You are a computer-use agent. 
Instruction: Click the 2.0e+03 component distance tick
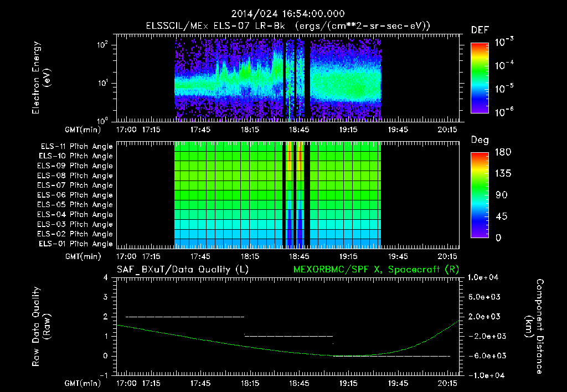pyautogui.click(x=484, y=316)
